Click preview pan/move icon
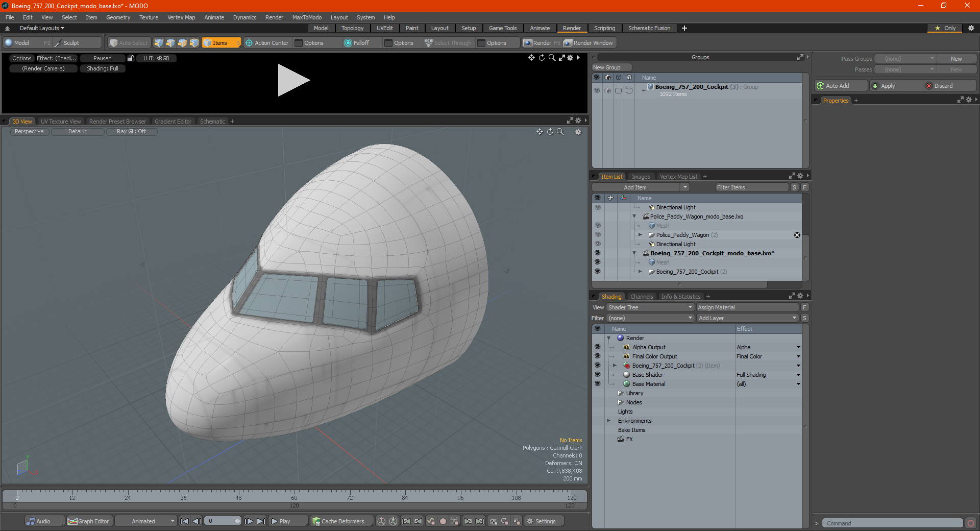Viewport: 980px width, 531px height. tap(531, 58)
